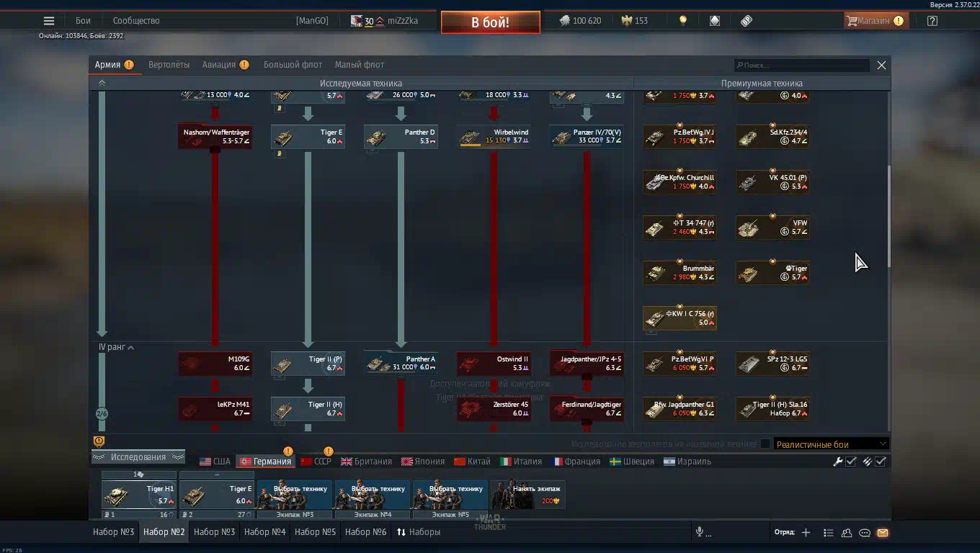Click the 2/6 rank progress circle
Screen dimensions: 980x553
102,414
